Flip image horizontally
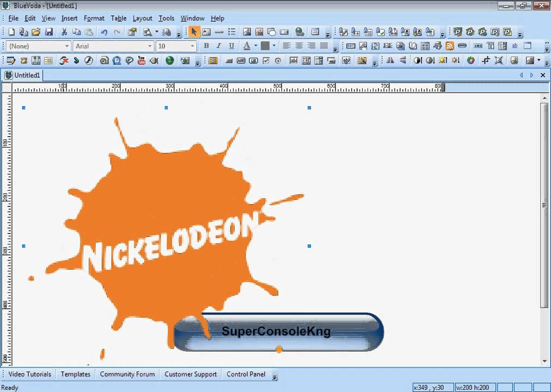Viewport: 551px width, 392px height. [390, 60]
